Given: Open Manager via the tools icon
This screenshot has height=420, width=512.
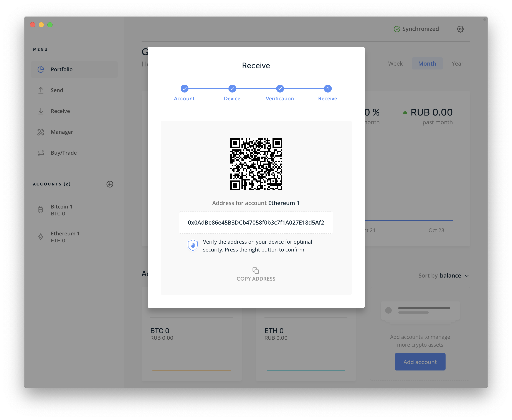Looking at the screenshot, I should tap(41, 132).
